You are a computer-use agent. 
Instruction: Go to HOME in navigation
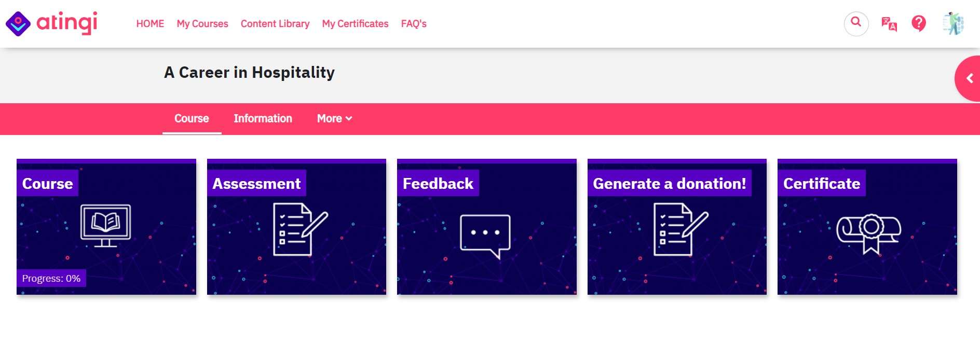[x=150, y=24]
